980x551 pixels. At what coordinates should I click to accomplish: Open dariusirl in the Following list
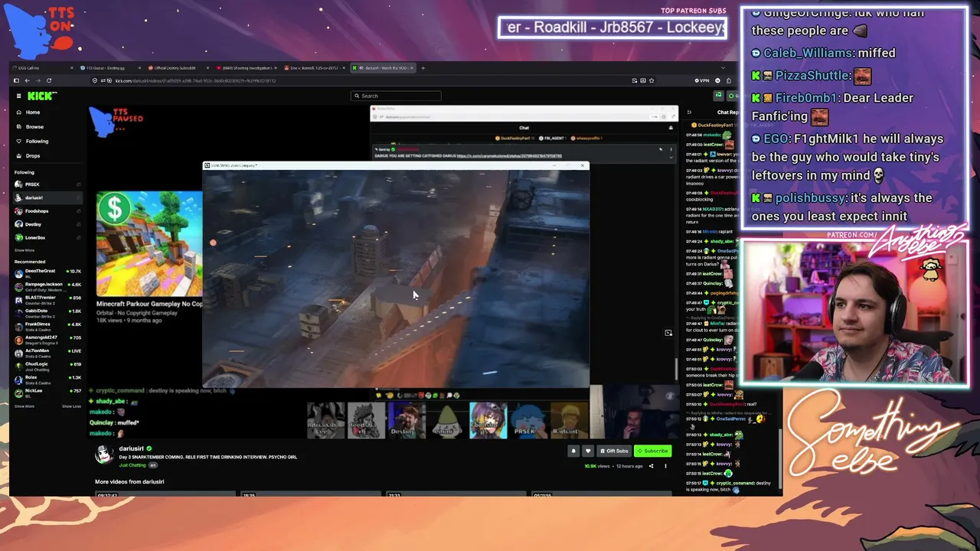click(x=47, y=198)
